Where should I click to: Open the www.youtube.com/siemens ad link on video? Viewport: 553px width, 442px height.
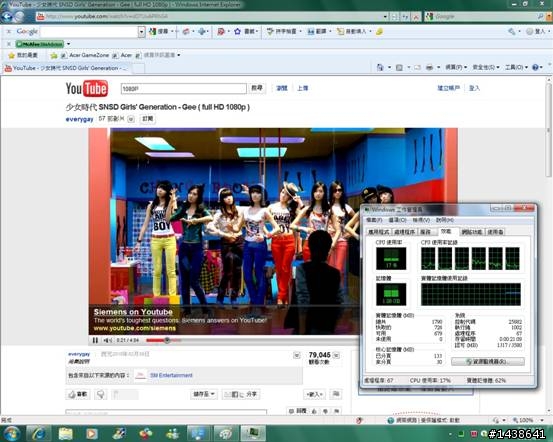pos(135,328)
